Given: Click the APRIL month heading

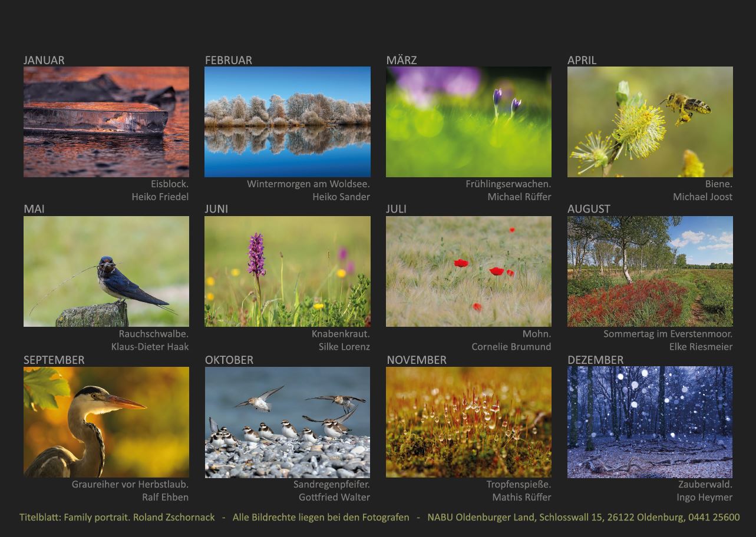Looking at the screenshot, I should (x=582, y=60).
